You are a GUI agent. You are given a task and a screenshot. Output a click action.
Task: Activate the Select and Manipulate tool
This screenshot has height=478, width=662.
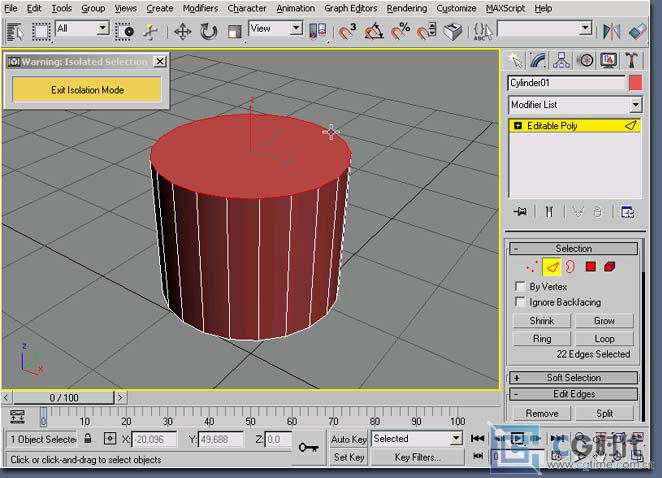(x=150, y=32)
